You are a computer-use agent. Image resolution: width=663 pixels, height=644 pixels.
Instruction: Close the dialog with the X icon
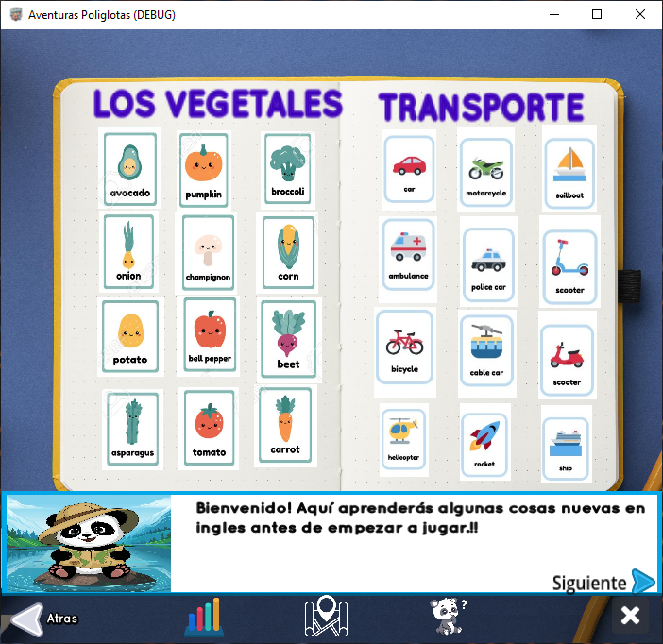point(630,616)
